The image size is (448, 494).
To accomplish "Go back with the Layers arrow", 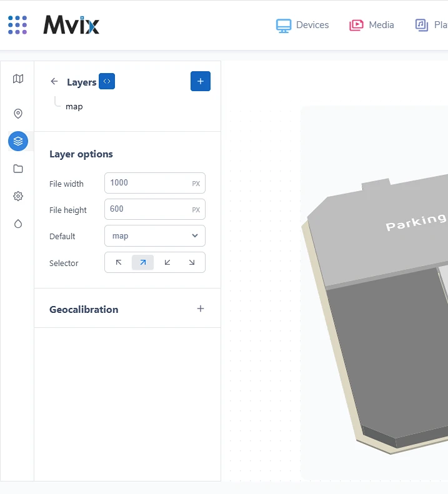I will 54,81.
